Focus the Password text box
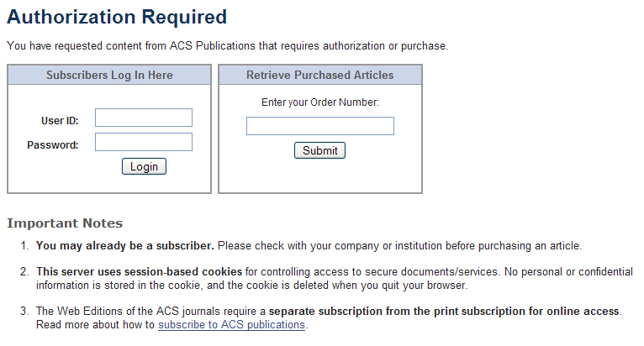The height and width of the screenshot is (346, 644). (144, 142)
